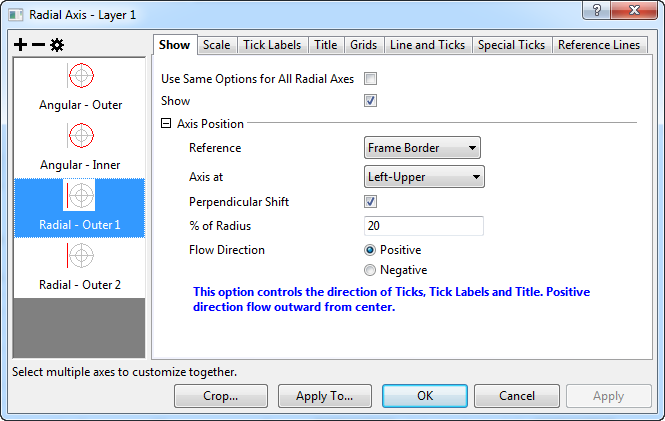Select the Radial - Outer 1 axis icon
This screenshot has width=665, height=421.
point(81,195)
